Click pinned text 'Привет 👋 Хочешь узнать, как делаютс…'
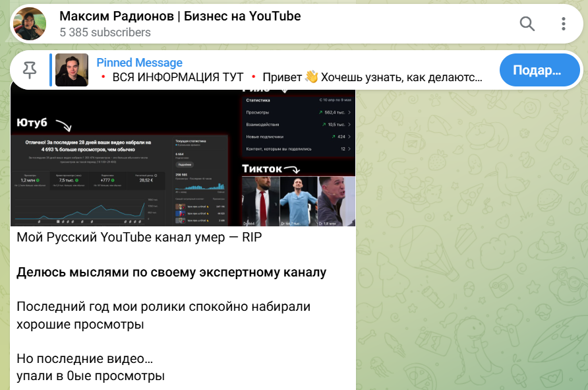Screen dimensions: 588x390 click(x=372, y=77)
